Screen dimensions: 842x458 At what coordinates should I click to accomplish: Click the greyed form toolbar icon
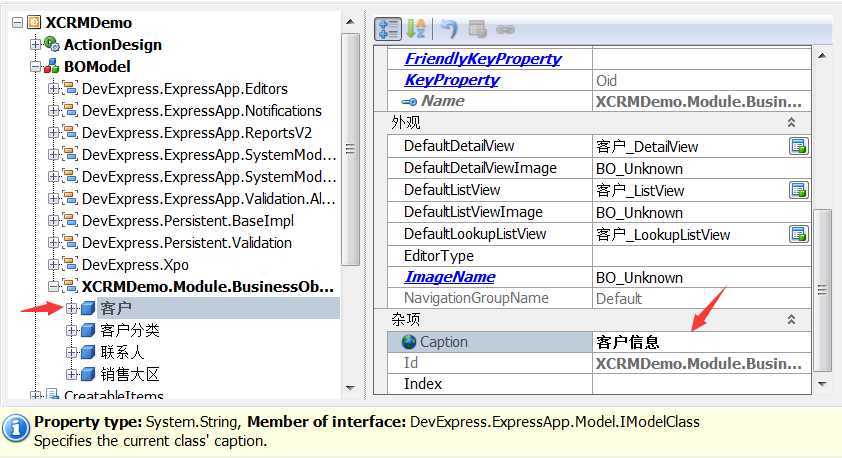[x=477, y=29]
